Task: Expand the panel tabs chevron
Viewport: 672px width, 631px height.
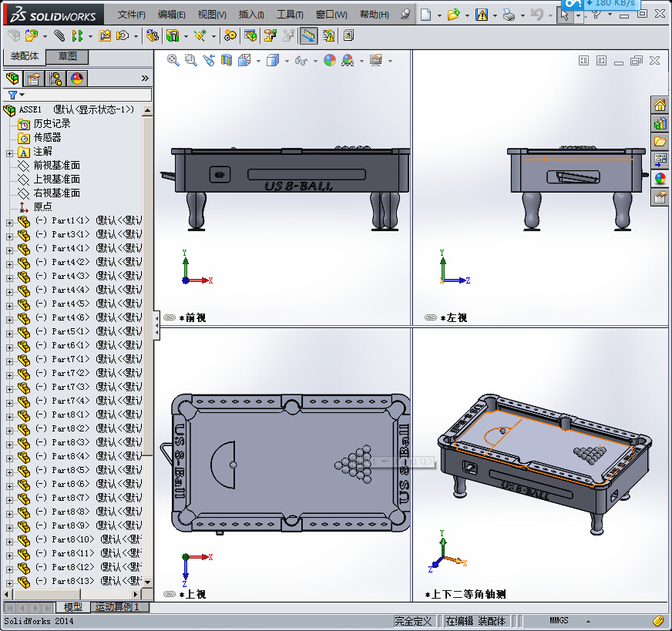Action: (x=145, y=78)
